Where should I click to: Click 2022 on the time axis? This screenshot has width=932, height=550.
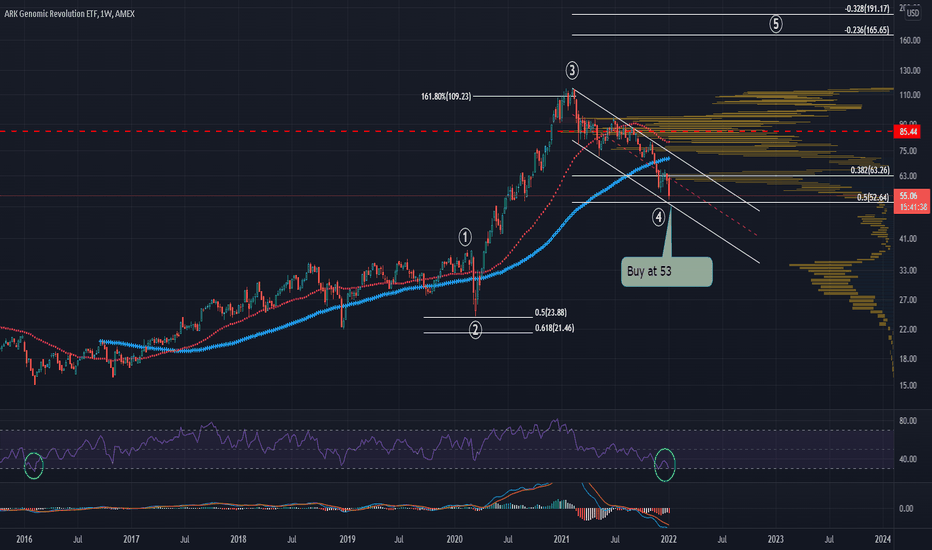[668, 539]
